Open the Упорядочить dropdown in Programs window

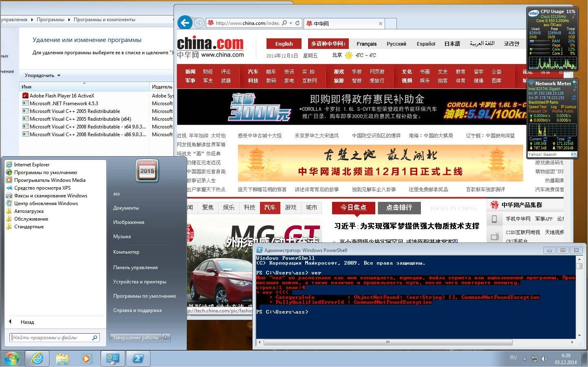point(42,75)
